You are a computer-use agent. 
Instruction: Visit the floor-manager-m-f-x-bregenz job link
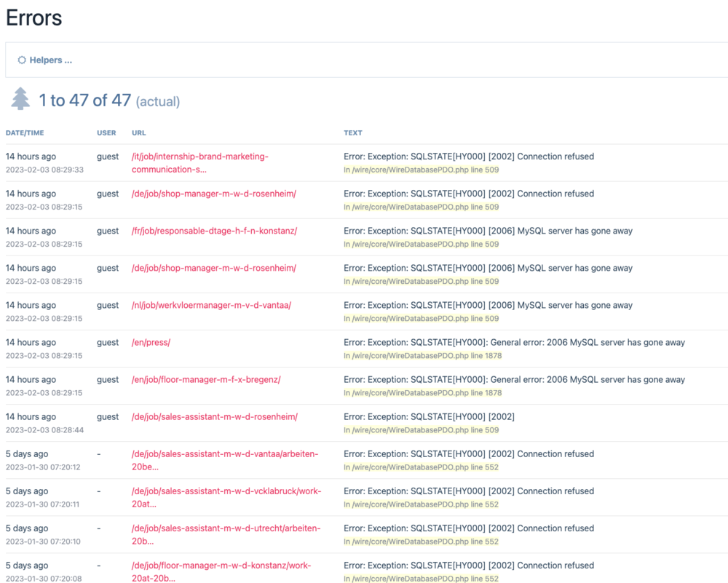pos(206,379)
